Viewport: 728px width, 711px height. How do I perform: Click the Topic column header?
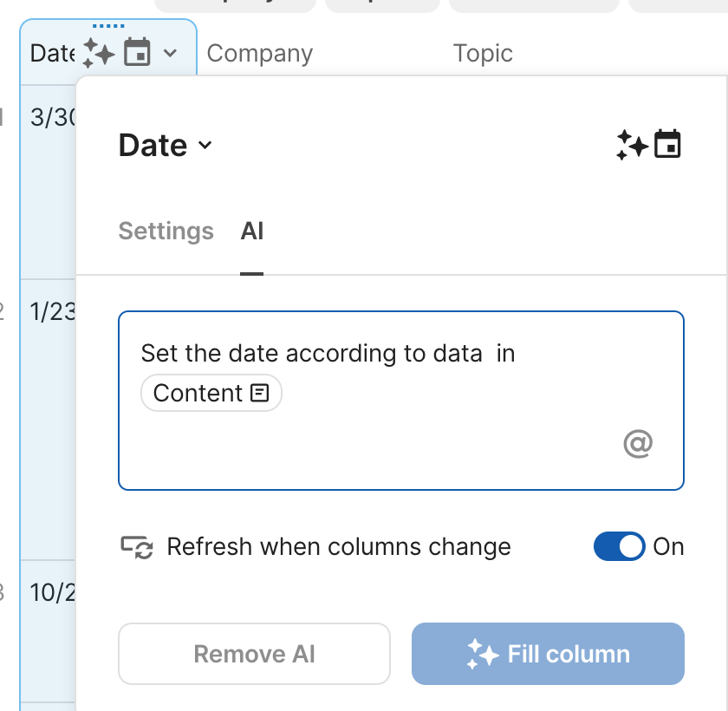483,53
